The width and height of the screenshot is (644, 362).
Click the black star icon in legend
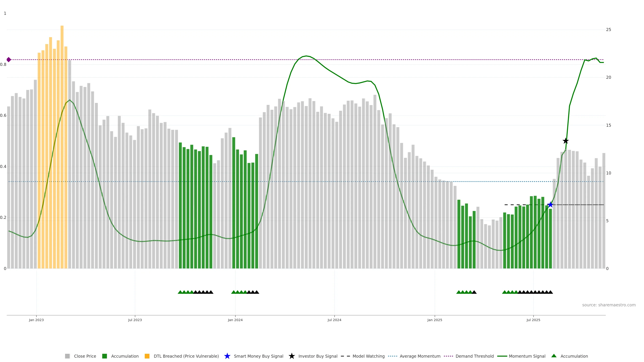point(291,356)
